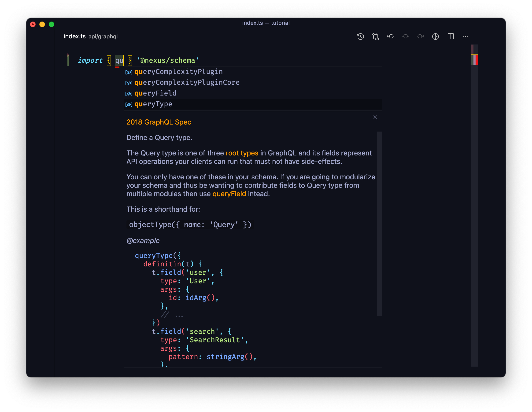Open the root types link
The width and height of the screenshot is (532, 412).
point(242,153)
